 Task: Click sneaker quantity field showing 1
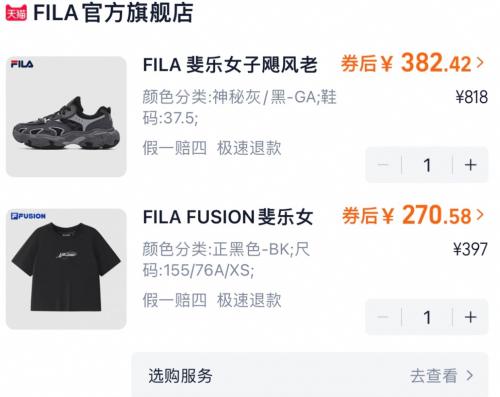pyautogui.click(x=427, y=165)
